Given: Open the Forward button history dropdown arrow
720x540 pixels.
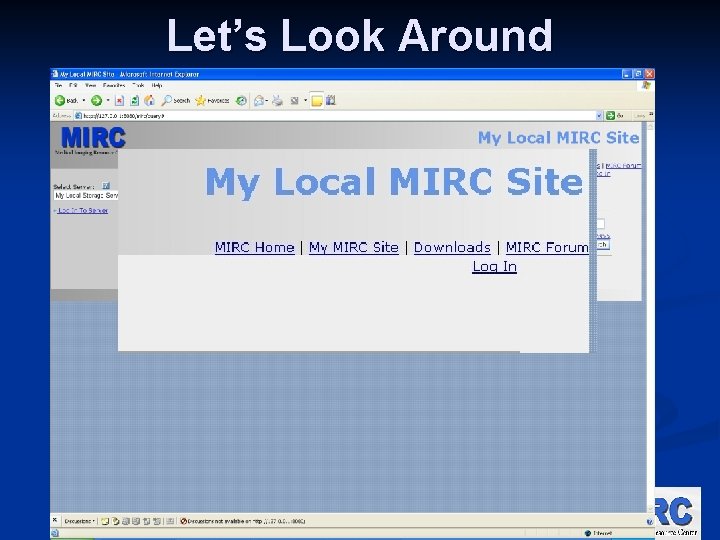Looking at the screenshot, I should [x=108, y=101].
